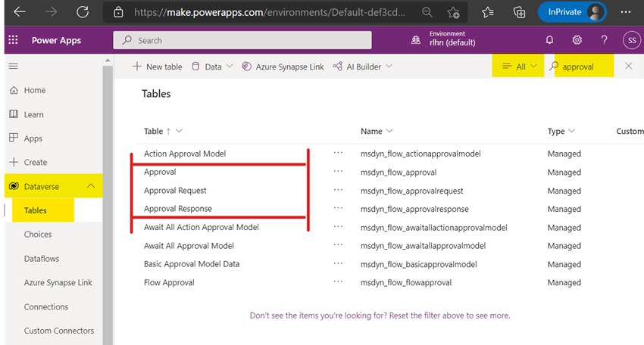Open more options for Basic Approval Model Data
Viewport: 644px width, 345px height.
click(338, 263)
